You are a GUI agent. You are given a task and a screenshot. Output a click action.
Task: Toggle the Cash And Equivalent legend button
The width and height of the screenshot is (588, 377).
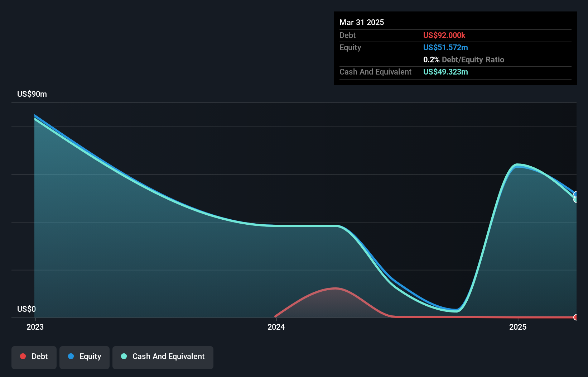click(163, 357)
